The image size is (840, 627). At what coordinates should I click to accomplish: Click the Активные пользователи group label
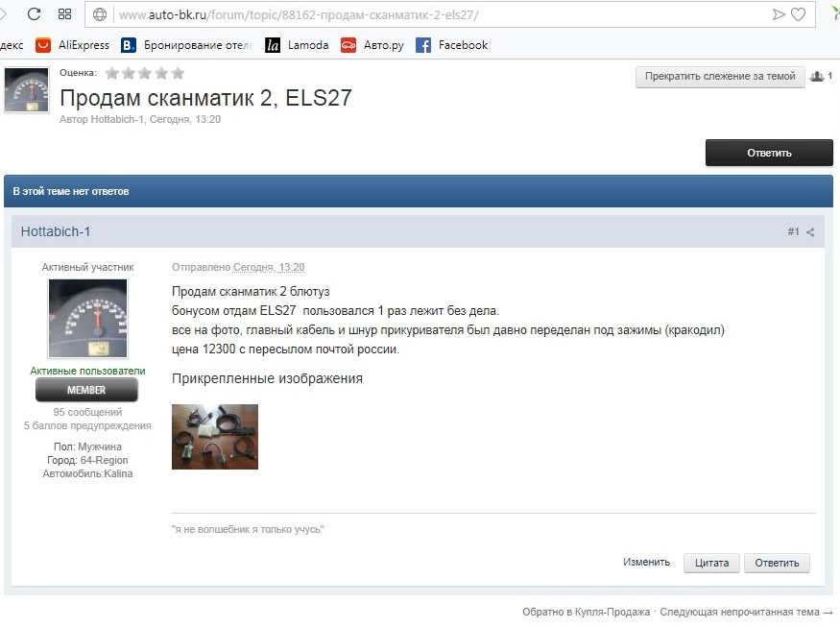click(x=87, y=371)
